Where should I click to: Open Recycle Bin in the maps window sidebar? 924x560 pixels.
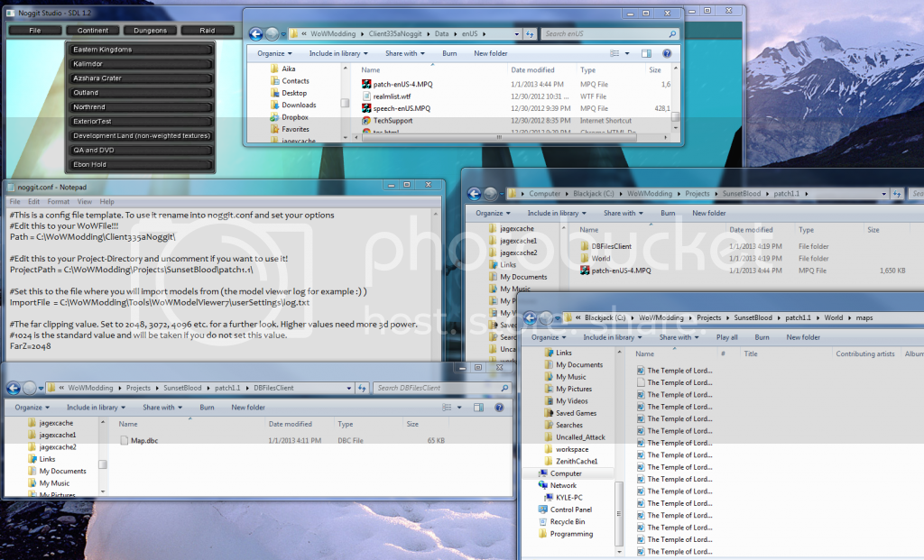[567, 522]
